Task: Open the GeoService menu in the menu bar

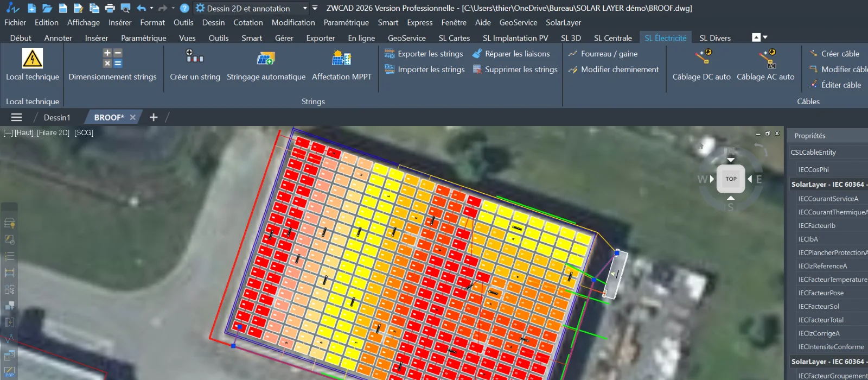Action: coord(518,23)
